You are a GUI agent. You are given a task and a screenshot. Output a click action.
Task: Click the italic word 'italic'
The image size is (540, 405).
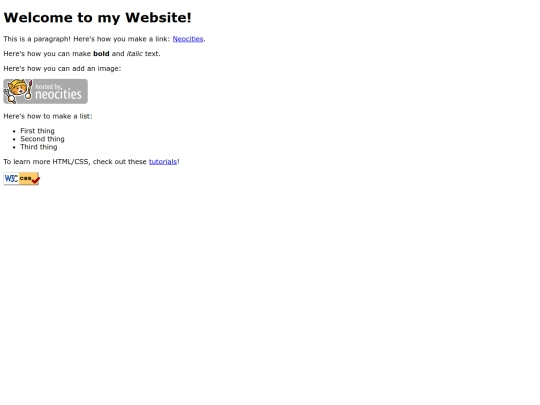pyautogui.click(x=135, y=54)
